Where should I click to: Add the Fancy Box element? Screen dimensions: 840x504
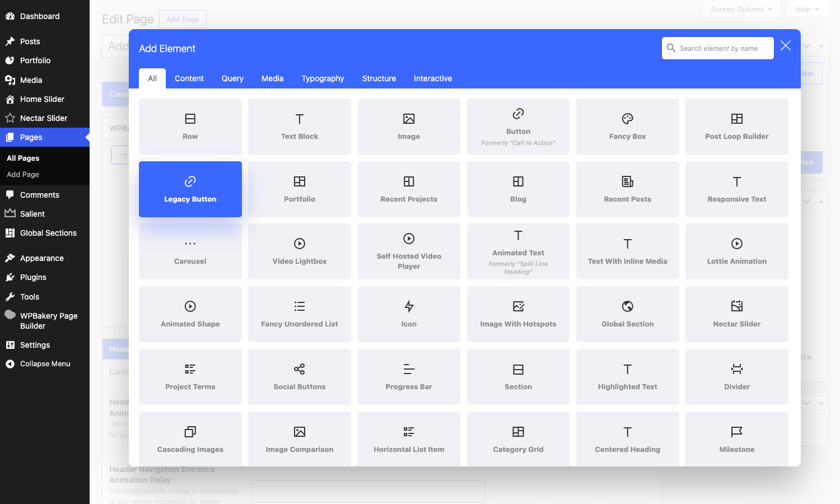(x=628, y=127)
